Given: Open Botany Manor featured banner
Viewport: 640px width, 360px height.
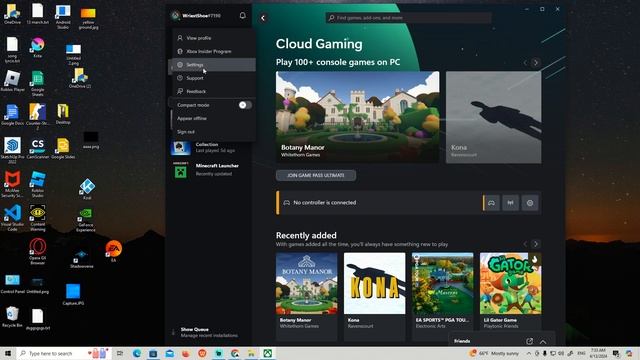Looking at the screenshot, I should click(358, 117).
